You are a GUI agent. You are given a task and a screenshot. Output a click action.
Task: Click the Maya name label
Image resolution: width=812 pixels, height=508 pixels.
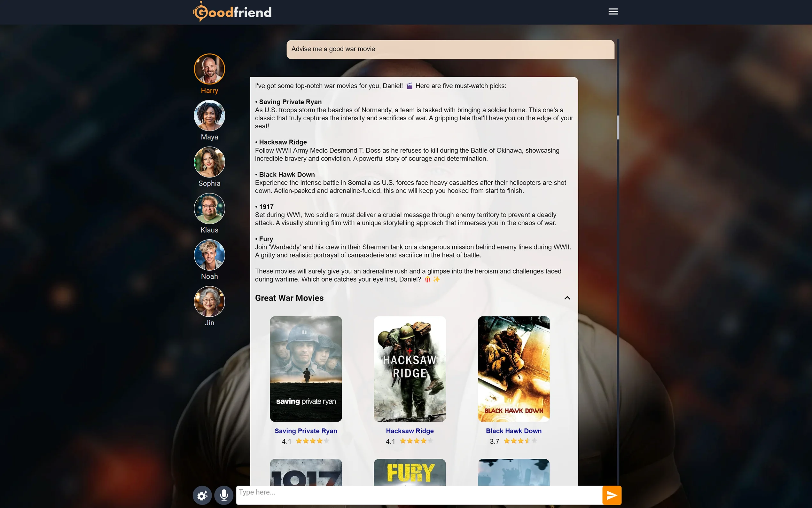coord(209,137)
